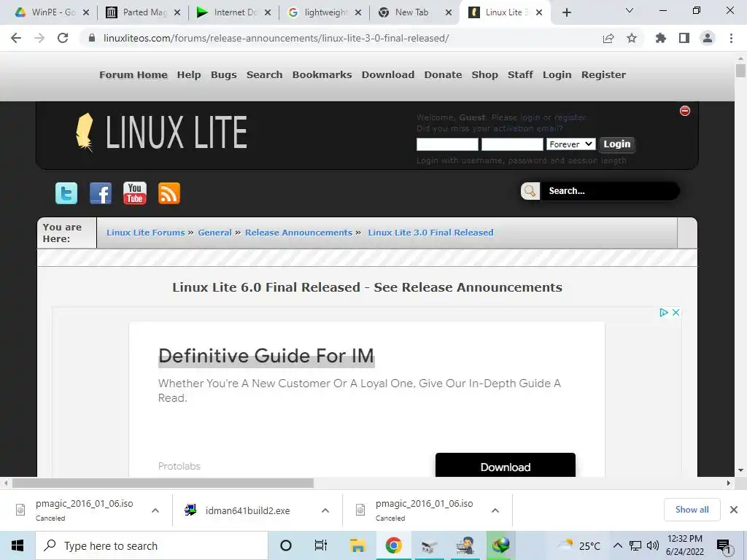Expand options for first pmagic_2016_01_06.iso download
Viewport: 747px width, 560px height.
tap(155, 510)
